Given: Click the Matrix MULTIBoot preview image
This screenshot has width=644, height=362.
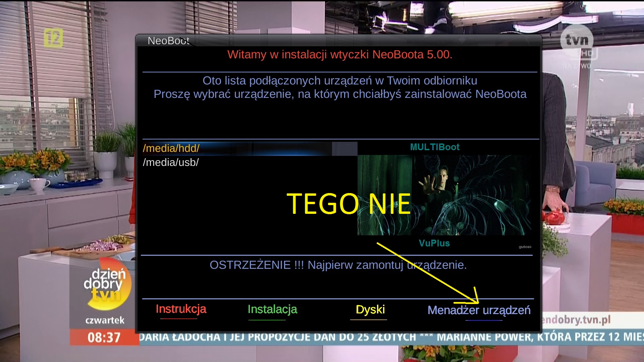Looking at the screenshot, I should [x=444, y=195].
